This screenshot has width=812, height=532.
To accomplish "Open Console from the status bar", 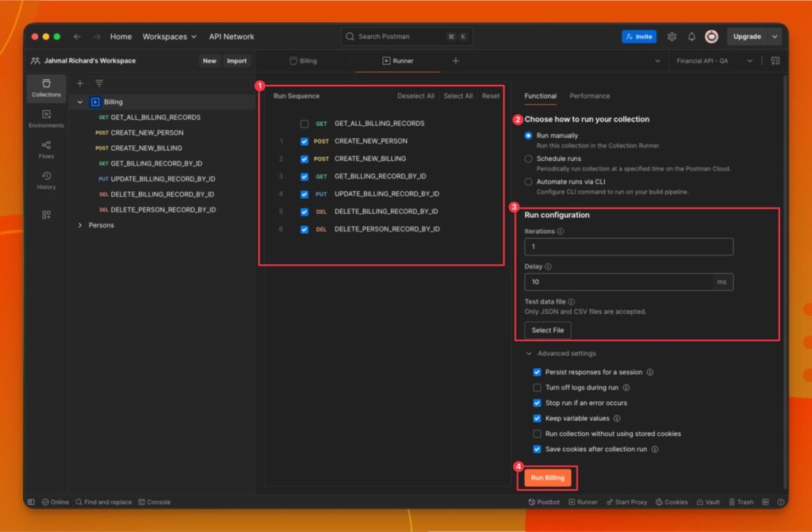I will [x=155, y=503].
